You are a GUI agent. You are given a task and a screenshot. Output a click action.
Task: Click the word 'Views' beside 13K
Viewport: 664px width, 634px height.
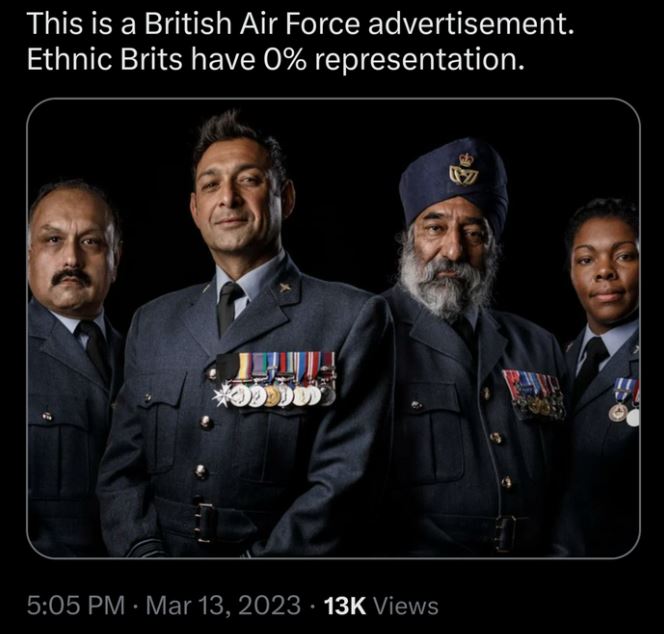click(407, 606)
